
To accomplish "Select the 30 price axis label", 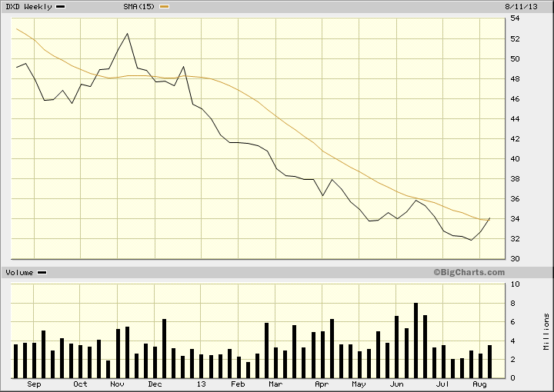I will [x=515, y=258].
